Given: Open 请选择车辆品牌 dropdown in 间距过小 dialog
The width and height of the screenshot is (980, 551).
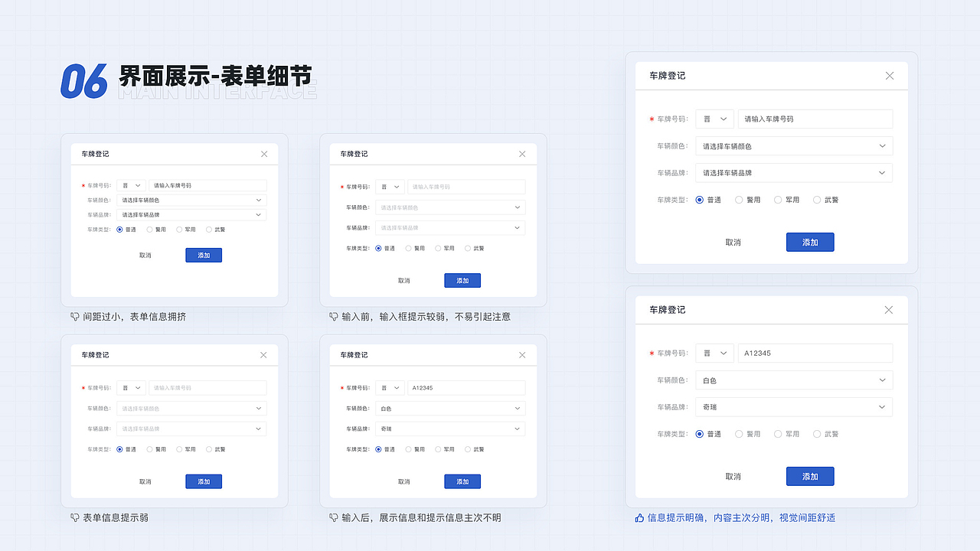Looking at the screenshot, I should tap(191, 214).
